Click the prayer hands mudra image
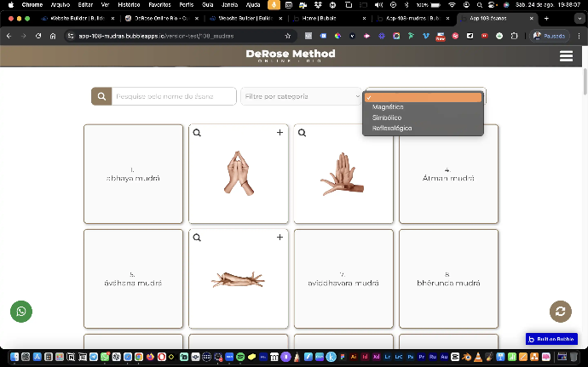This screenshot has height=367, width=588. pyautogui.click(x=239, y=173)
